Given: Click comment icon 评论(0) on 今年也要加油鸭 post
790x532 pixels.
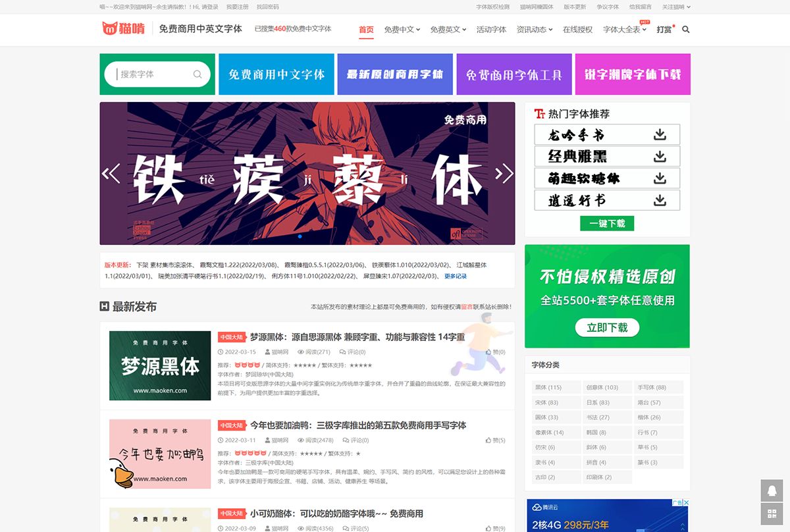Looking at the screenshot, I should pos(355,440).
